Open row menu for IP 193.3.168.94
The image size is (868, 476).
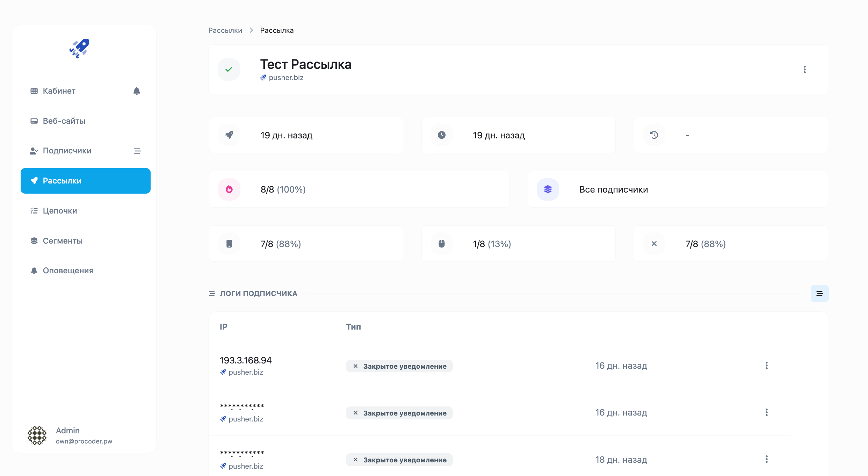766,366
